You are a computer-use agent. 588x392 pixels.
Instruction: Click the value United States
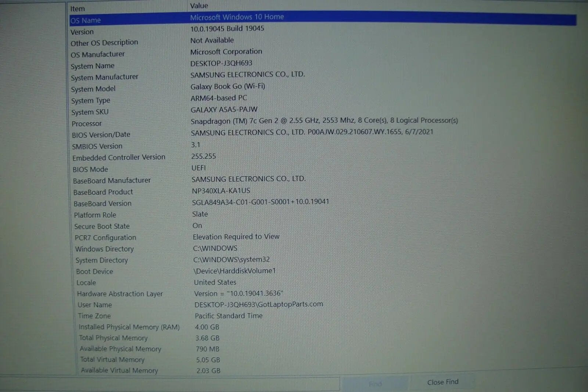click(x=215, y=282)
